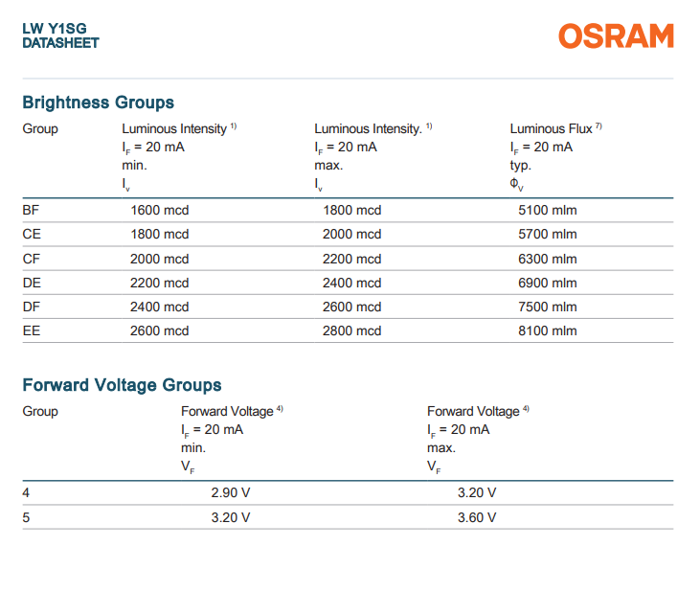Image resolution: width=700 pixels, height=592 pixels.
Task: Select the Brightness Groups heading
Action: [x=99, y=102]
